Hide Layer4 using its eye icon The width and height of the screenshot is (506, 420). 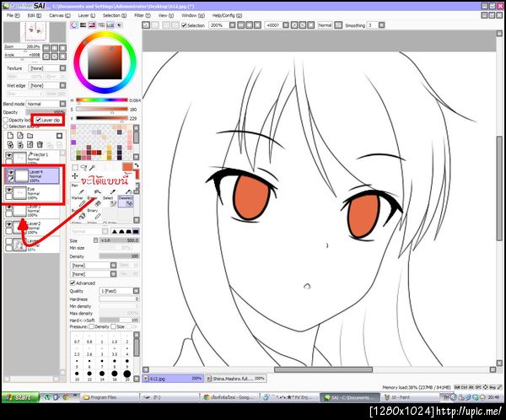coord(10,172)
